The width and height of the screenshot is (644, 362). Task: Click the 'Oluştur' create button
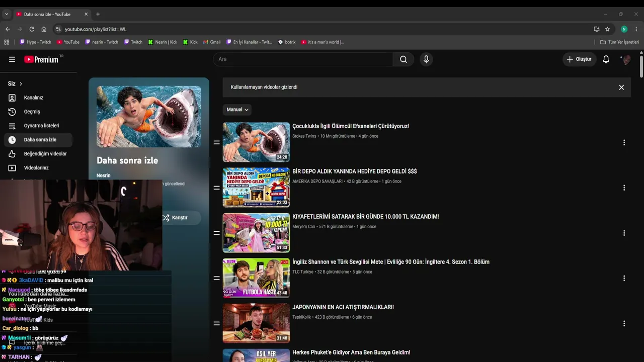(579, 59)
